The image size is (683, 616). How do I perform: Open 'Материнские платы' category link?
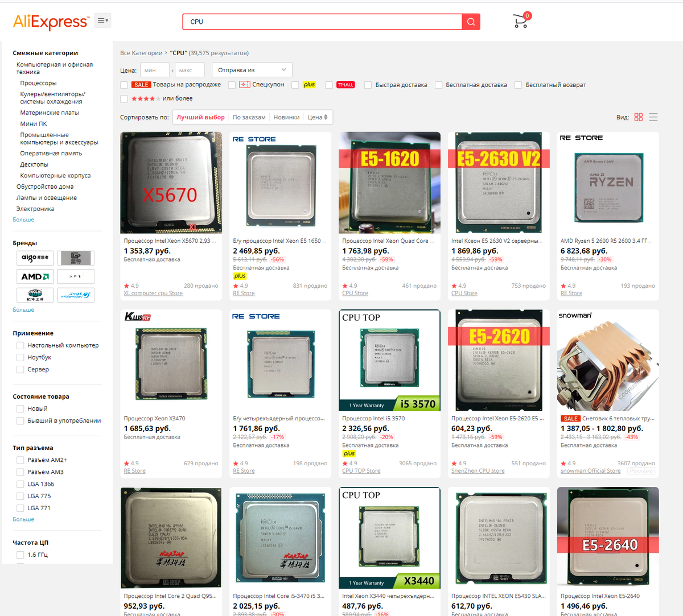pyautogui.click(x=50, y=113)
